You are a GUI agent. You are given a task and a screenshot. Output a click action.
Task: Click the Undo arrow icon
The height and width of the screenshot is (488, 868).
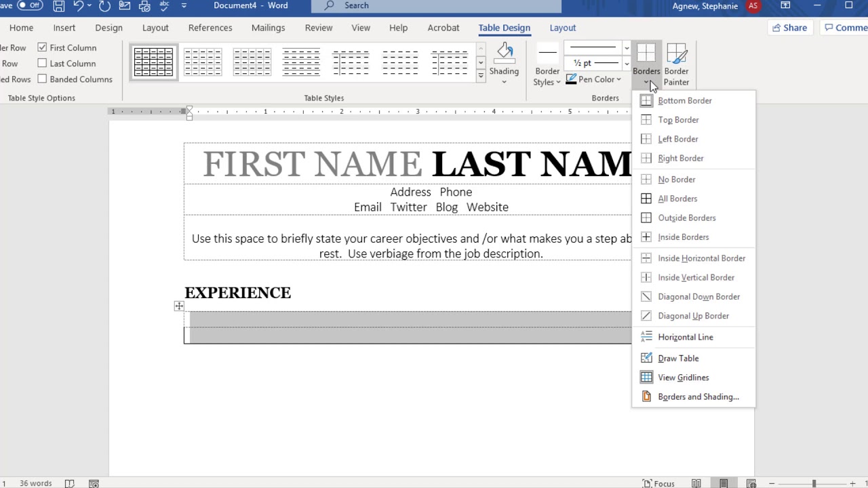click(79, 6)
